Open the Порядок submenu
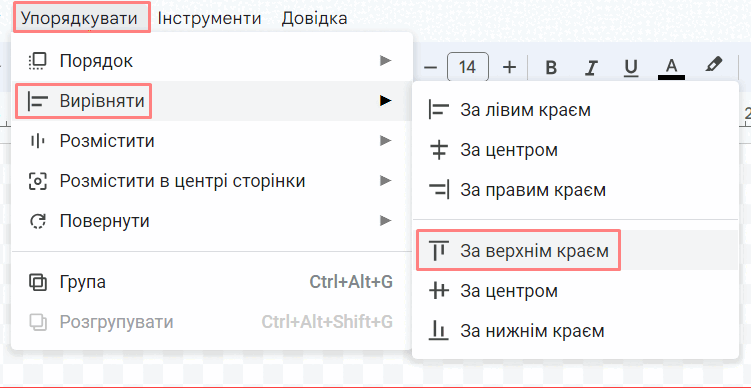The height and width of the screenshot is (388, 751). [x=211, y=61]
